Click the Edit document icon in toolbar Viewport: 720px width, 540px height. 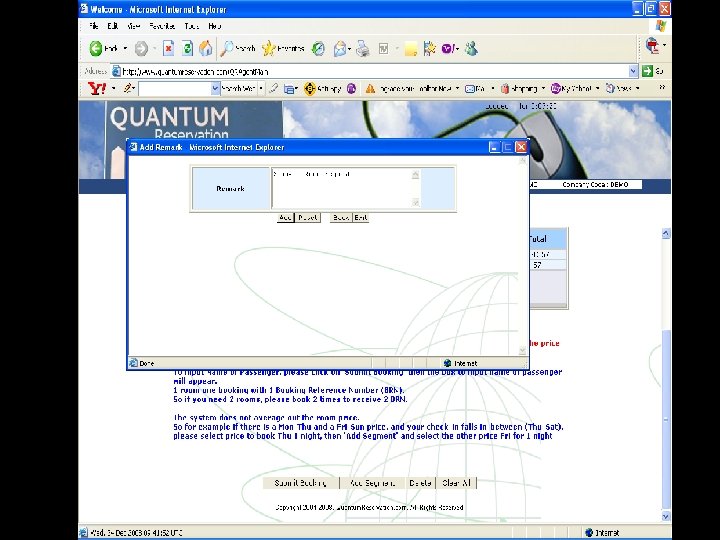[383, 48]
